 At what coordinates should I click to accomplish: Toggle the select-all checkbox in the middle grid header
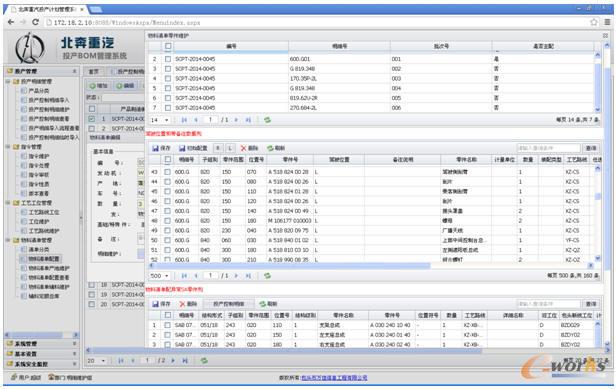168,160
